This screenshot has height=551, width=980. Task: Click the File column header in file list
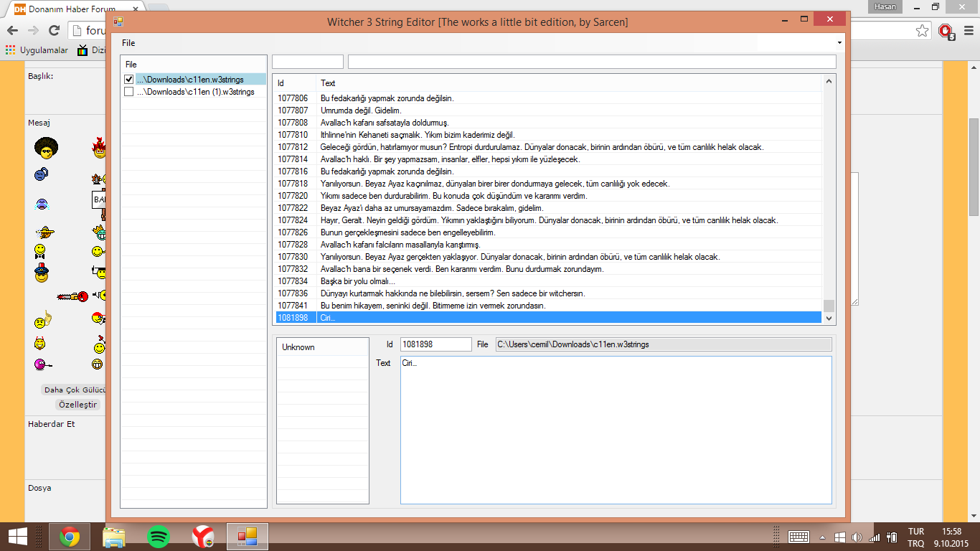193,65
